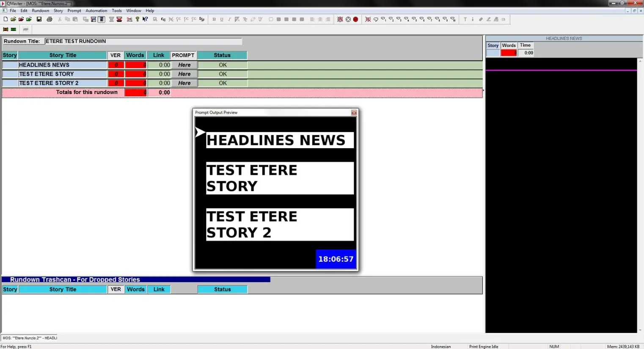
Task: Click the blue clock in prompt preview
Action: tap(336, 259)
